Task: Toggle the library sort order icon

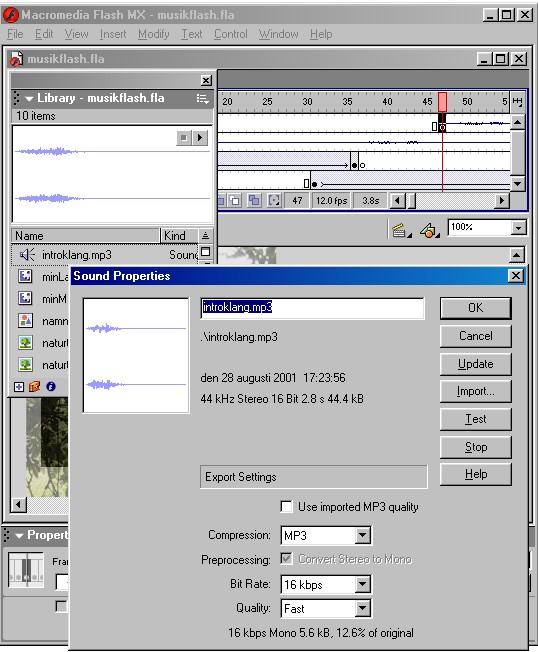Action: (205, 236)
